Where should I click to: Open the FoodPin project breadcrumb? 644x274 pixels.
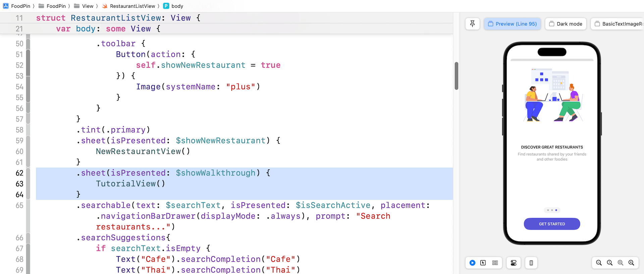(x=17, y=6)
